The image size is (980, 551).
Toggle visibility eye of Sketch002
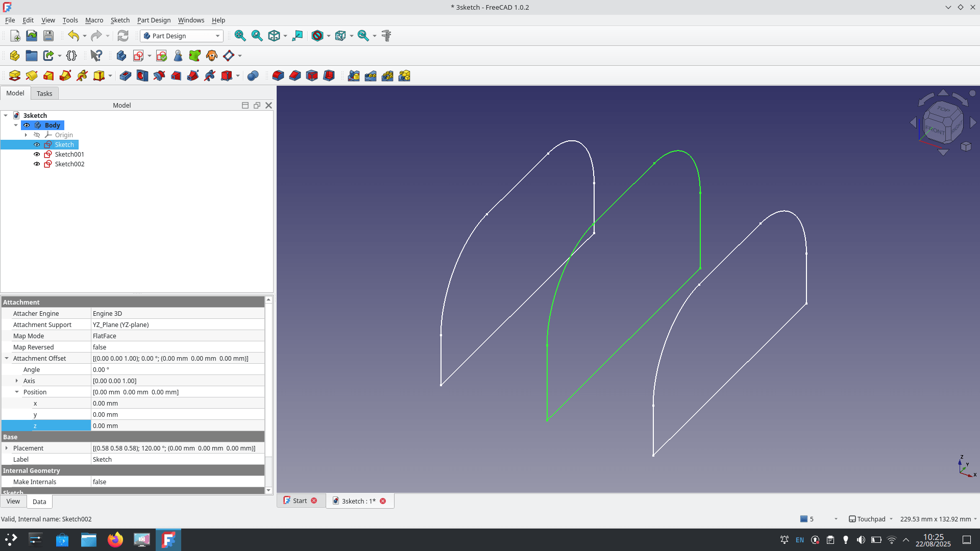(x=37, y=164)
